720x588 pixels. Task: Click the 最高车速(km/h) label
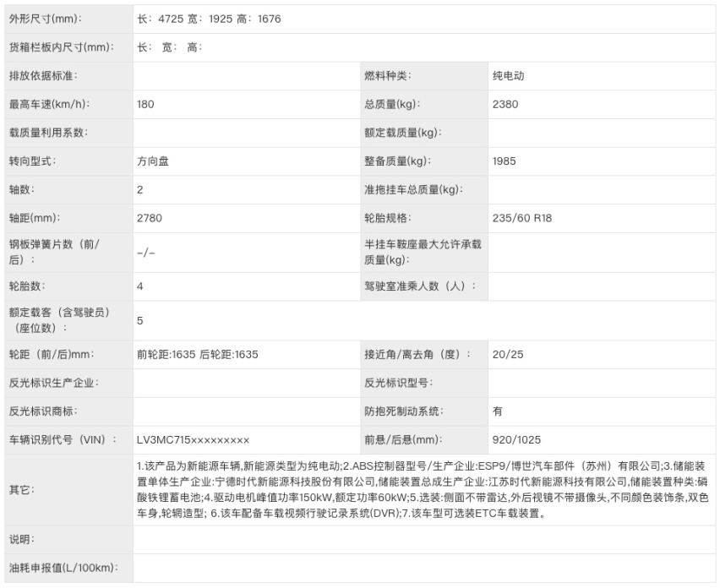(x=49, y=104)
